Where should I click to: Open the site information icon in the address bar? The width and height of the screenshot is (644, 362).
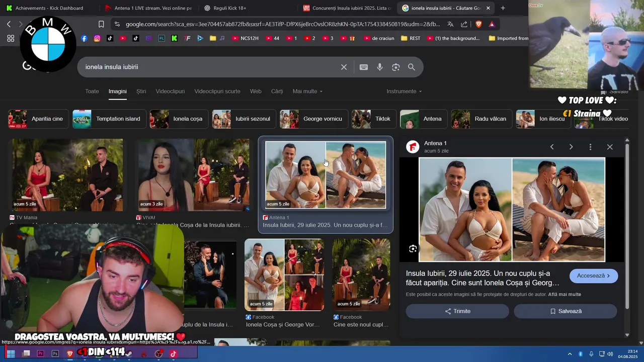117,24
